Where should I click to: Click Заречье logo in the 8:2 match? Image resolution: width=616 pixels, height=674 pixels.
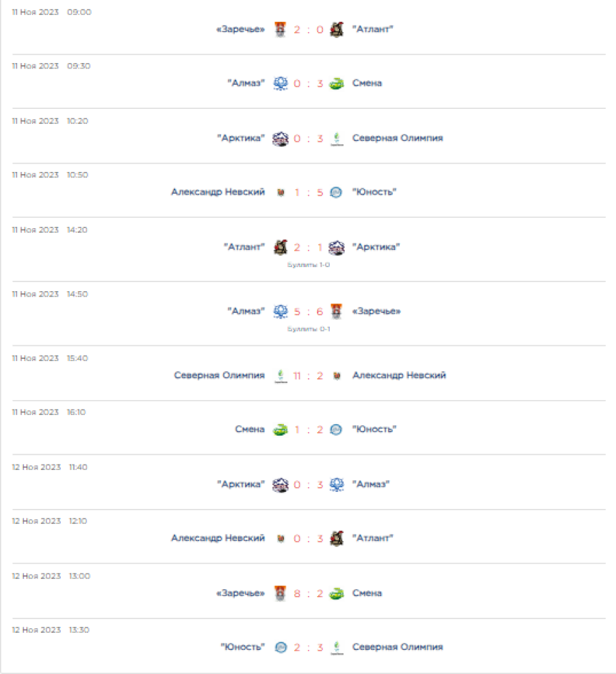point(280,593)
